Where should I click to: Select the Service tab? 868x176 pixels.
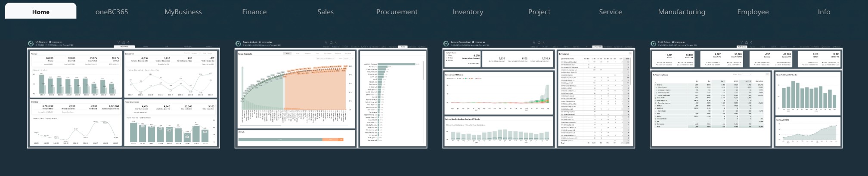(x=611, y=12)
